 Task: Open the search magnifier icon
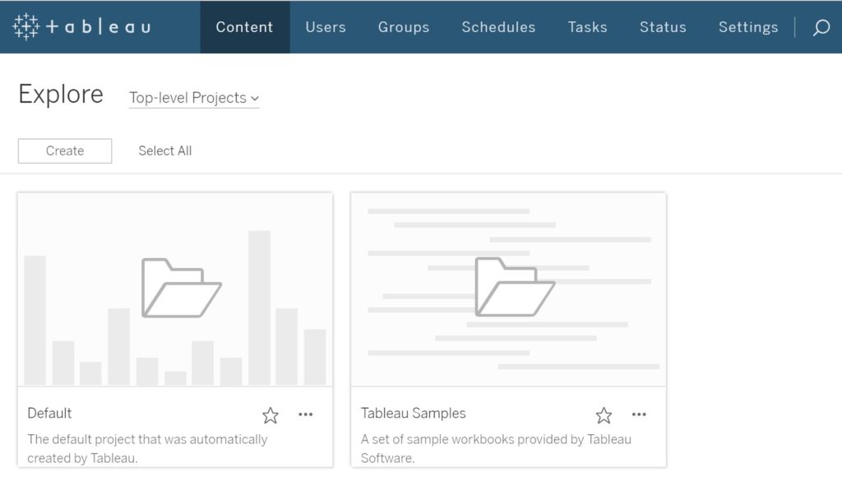821,27
